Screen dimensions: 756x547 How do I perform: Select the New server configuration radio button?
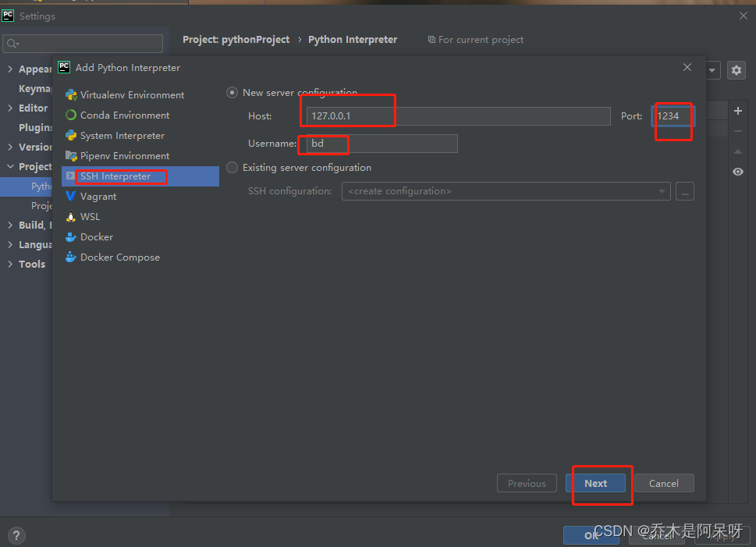tap(232, 91)
